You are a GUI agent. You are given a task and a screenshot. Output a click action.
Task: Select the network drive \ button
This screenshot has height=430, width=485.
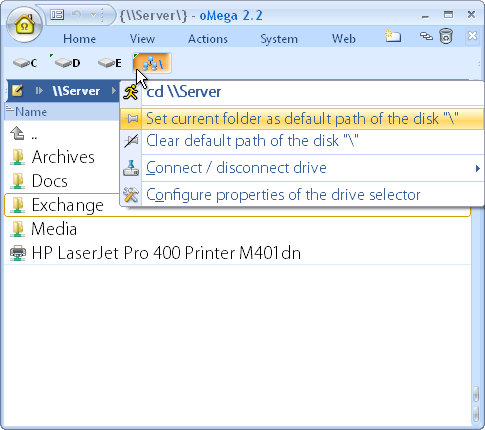tap(152, 63)
